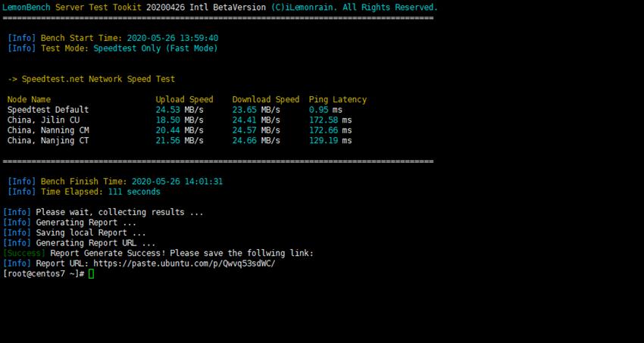This screenshot has width=644, height=343.
Task: Click the 24.53 MB/s upload speed value
Action: (x=180, y=110)
